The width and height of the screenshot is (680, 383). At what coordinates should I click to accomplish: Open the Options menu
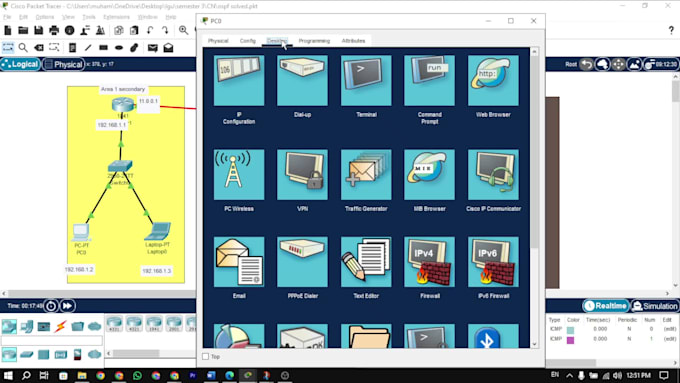point(45,17)
